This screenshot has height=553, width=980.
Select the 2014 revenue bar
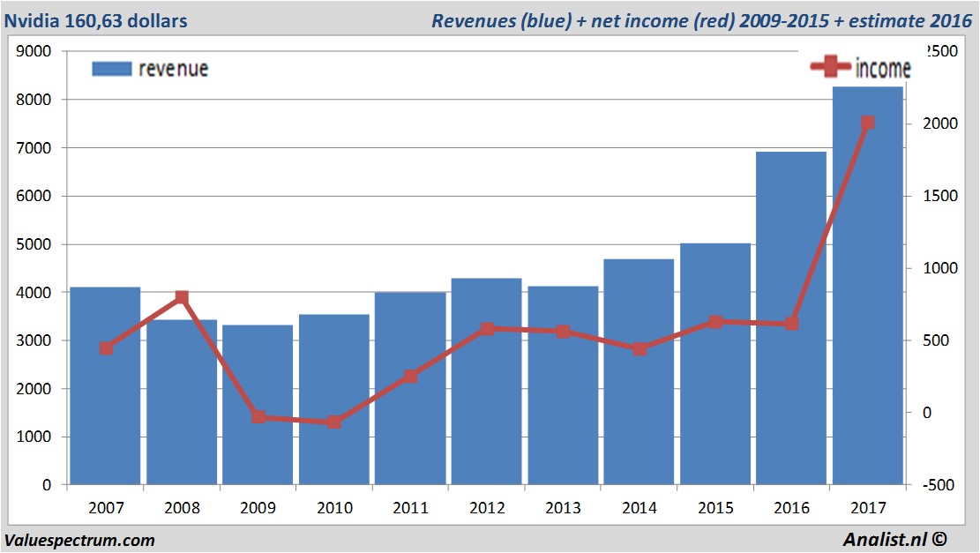click(639, 372)
